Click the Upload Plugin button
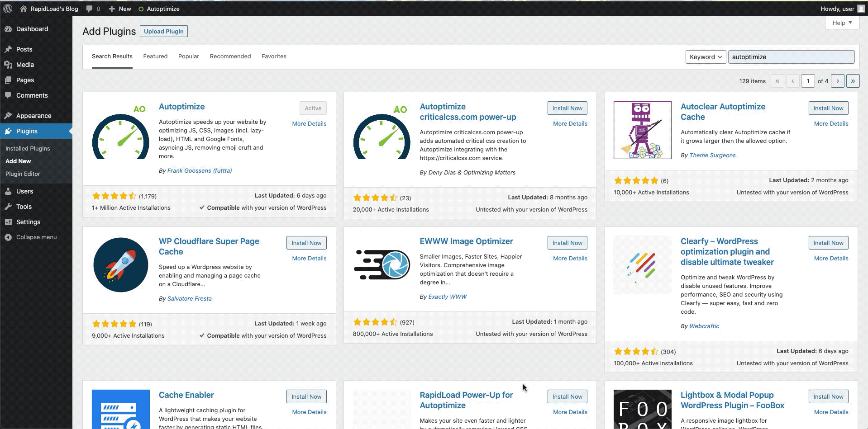Image resolution: width=868 pixels, height=429 pixels. tap(164, 31)
